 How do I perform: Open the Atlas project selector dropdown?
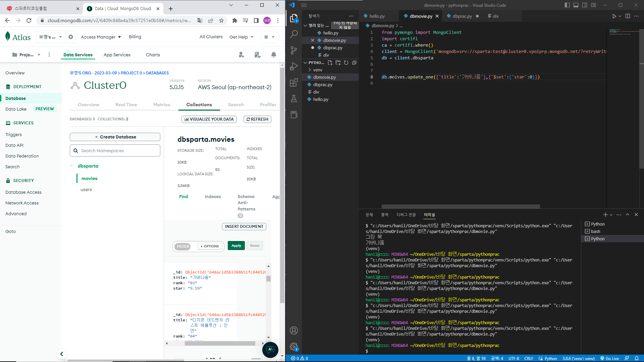click(x=26, y=55)
